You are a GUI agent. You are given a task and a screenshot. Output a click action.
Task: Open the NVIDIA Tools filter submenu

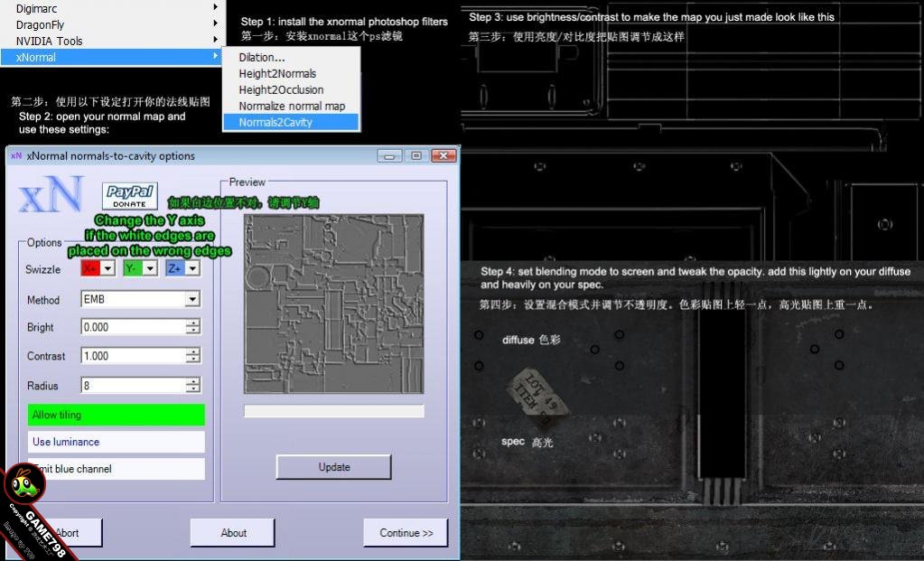pyautogui.click(x=112, y=42)
